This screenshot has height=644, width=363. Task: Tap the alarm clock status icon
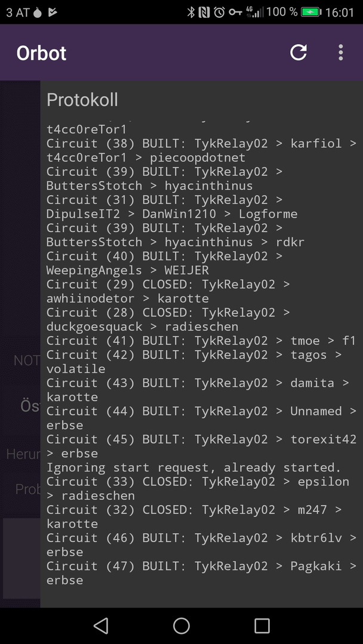tap(219, 13)
